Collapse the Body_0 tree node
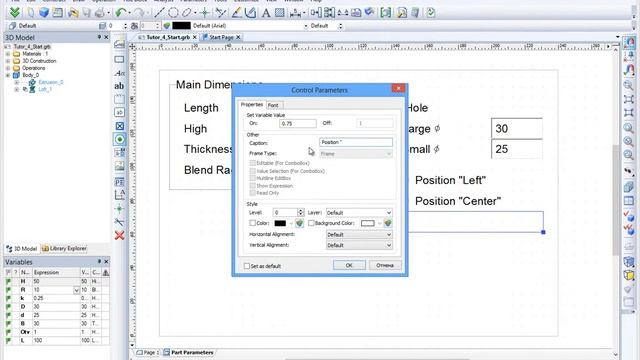The width and height of the screenshot is (640, 360). [x=7, y=75]
